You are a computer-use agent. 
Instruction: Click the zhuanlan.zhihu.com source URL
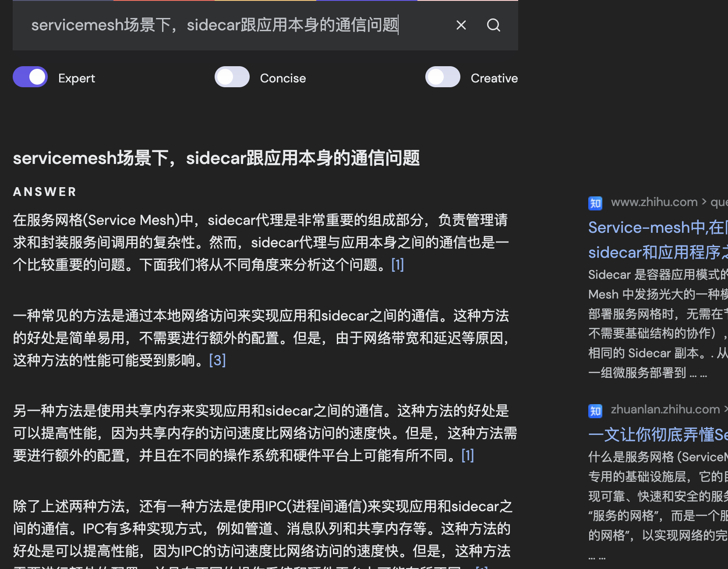pyautogui.click(x=669, y=409)
